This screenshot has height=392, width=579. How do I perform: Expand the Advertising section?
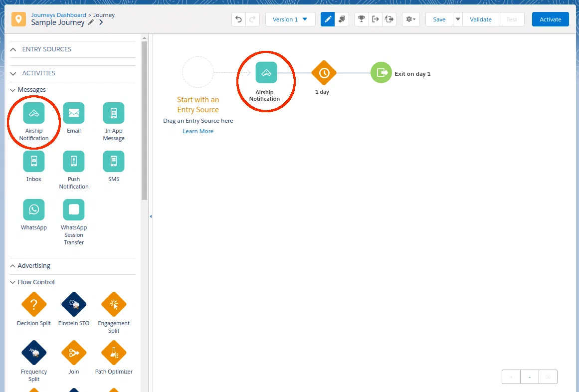[34, 266]
